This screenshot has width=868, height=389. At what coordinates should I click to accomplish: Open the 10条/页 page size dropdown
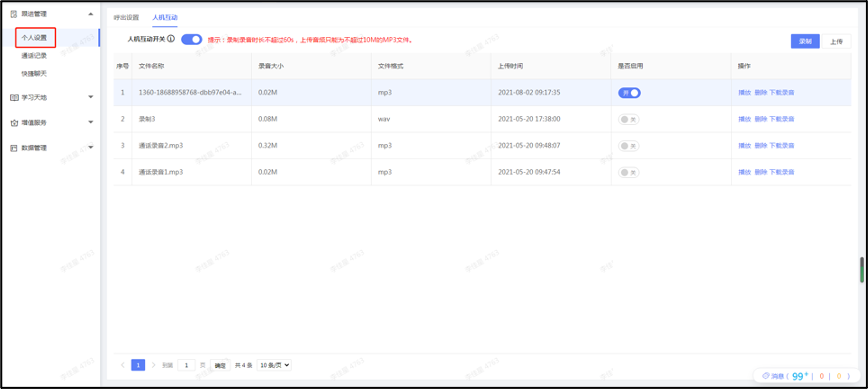click(x=274, y=365)
